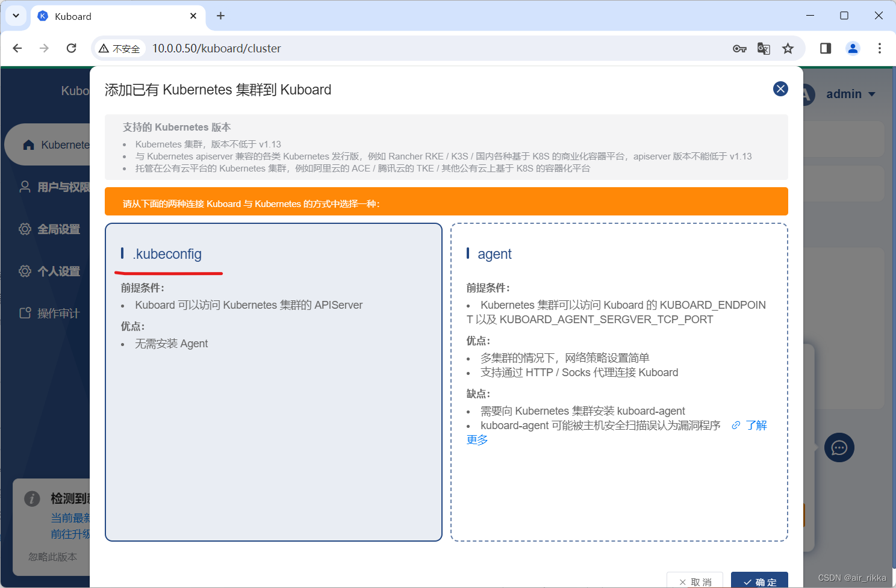Select the .kubeconfig connection card
This screenshot has width=896, height=588.
tap(273, 382)
